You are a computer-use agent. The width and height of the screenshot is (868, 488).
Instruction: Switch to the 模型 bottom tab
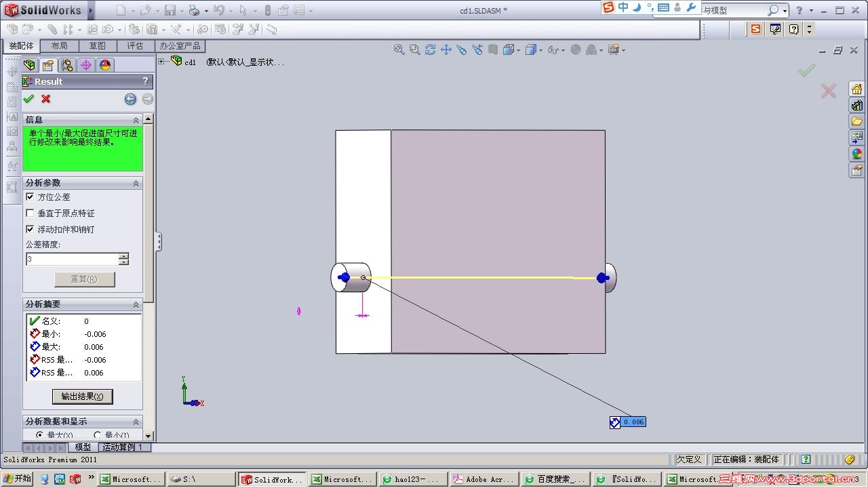pos(83,447)
